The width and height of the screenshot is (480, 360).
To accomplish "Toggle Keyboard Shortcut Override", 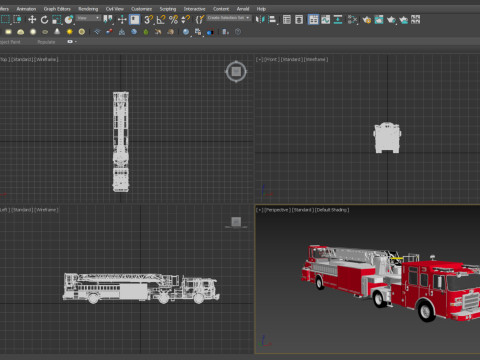I will tap(134, 20).
